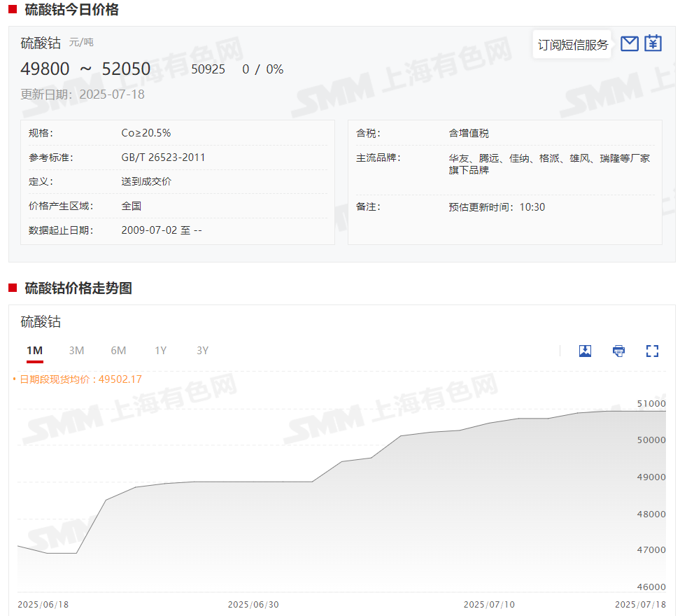680x616 pixels.
Task: Click the envelope SMS subscription icon
Action: click(x=630, y=43)
